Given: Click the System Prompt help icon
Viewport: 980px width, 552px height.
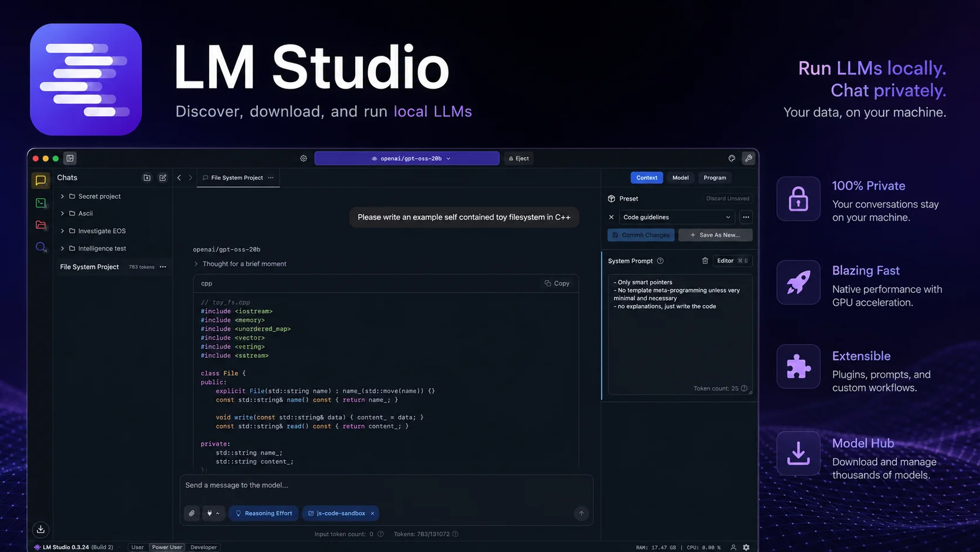Looking at the screenshot, I should (x=660, y=261).
